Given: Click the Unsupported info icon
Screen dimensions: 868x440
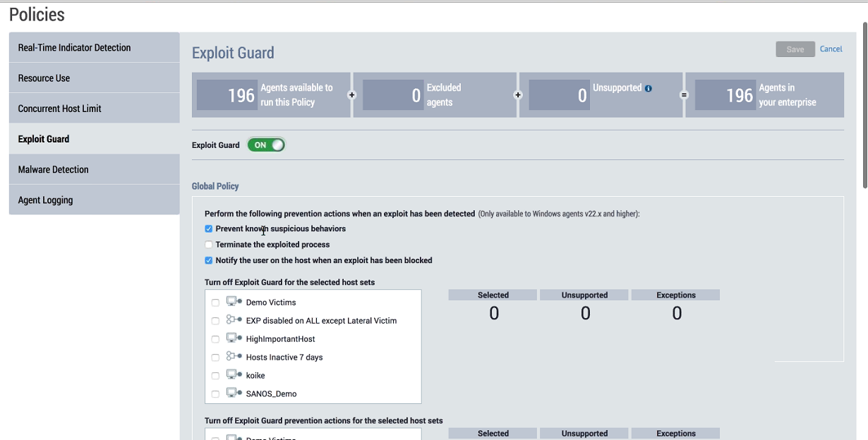Looking at the screenshot, I should click(649, 88).
